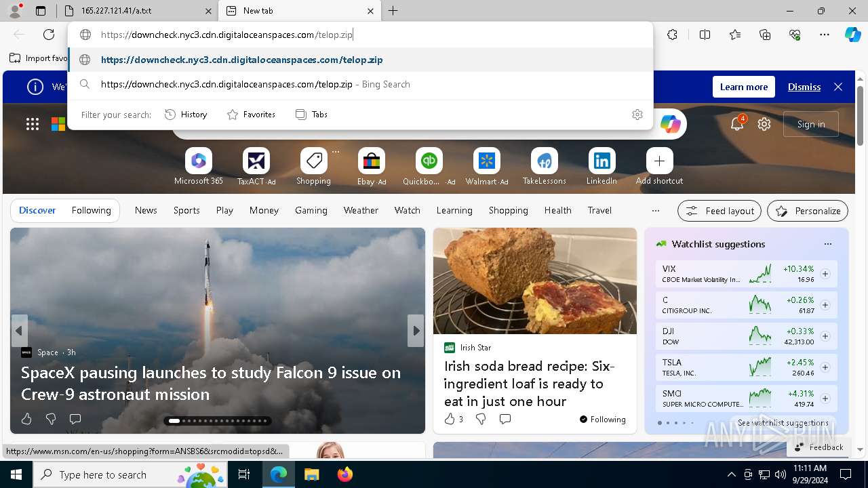Click the Learn more button
The image size is (868, 488).
tap(744, 87)
